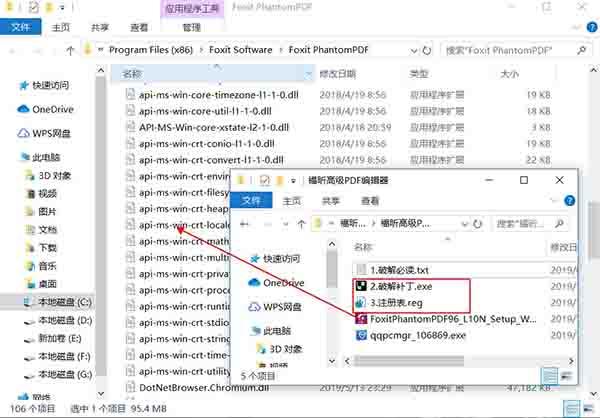600x418 pixels.
Task: Select FoxitPhantomPDF96_L10N_Setup file
Action: [x=453, y=319]
